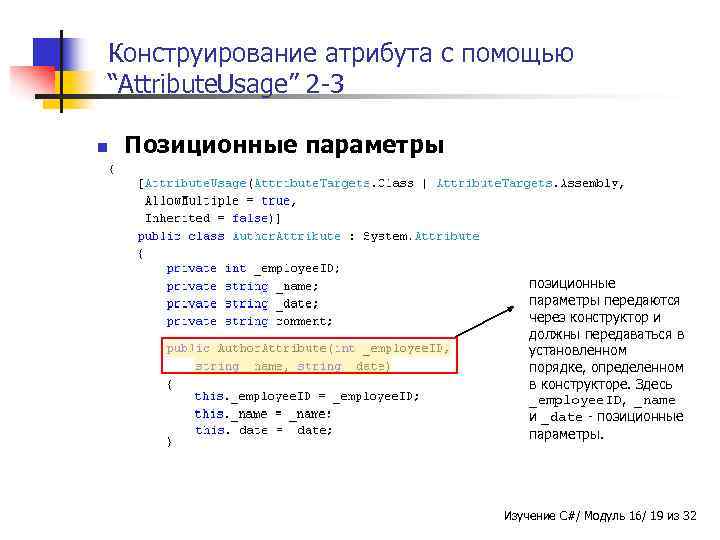
Task: Click the blue bullet before 'Позиционные параметры'
Action: pyautogui.click(x=102, y=147)
